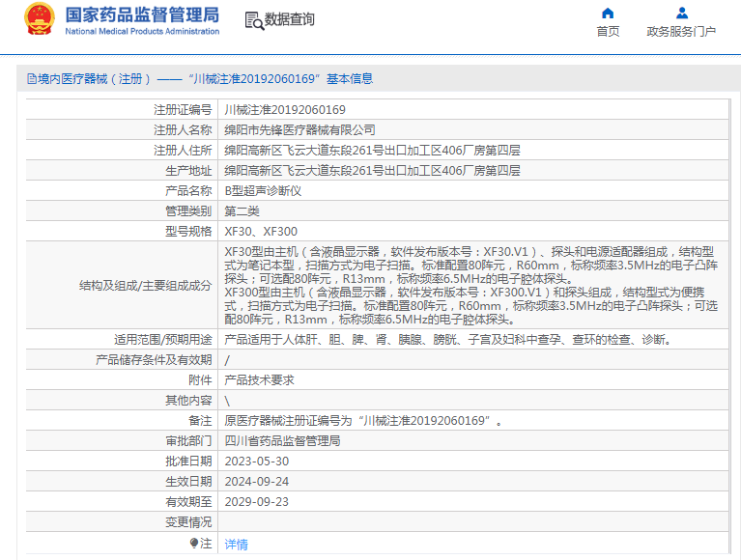Click 有效期至 label
This screenshot has height=560, width=741.
(x=188, y=502)
